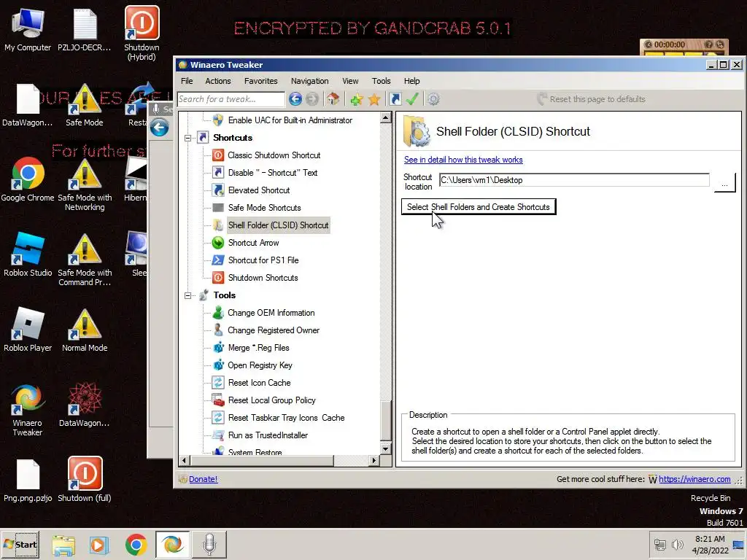Select Safe Mode Shortcuts in the tree
Viewport: 747px width, 560px height.
point(264,208)
